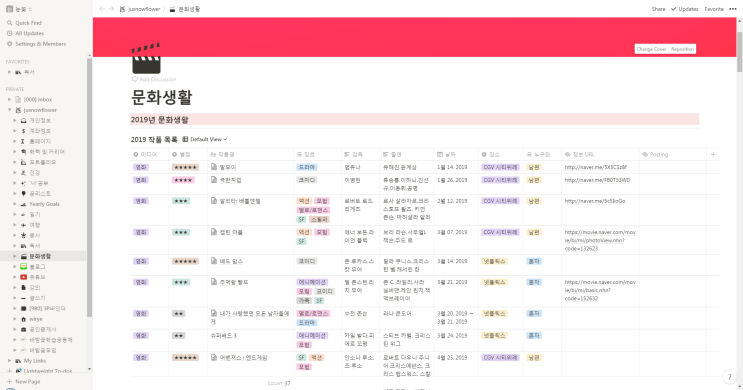
Task: Open Updates in the top bar
Action: 685,9
